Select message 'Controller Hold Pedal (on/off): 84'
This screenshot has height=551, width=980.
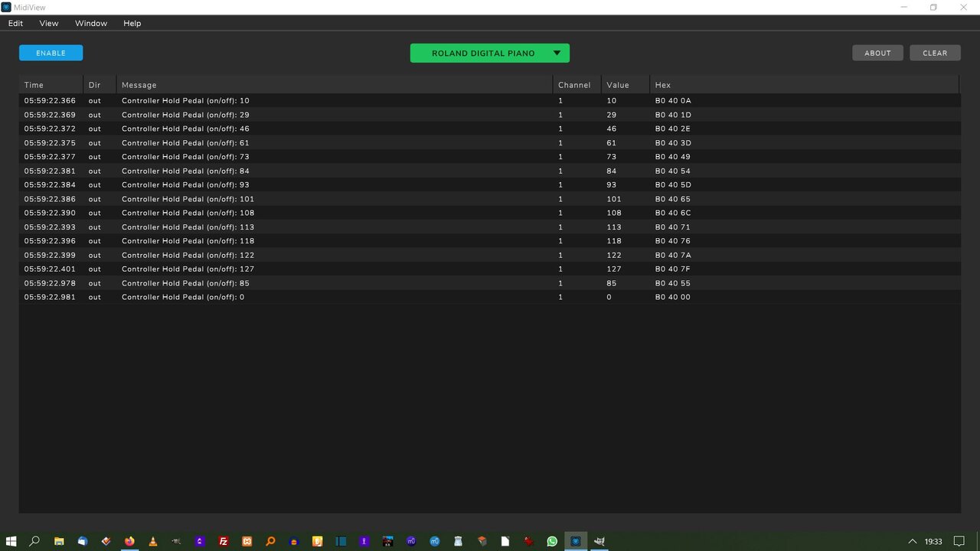185,171
